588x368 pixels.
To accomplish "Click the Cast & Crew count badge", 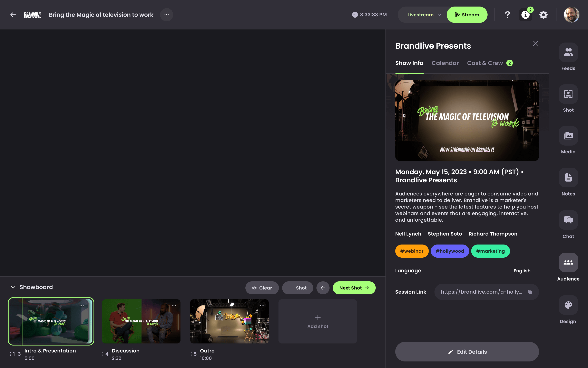I will coord(510,63).
